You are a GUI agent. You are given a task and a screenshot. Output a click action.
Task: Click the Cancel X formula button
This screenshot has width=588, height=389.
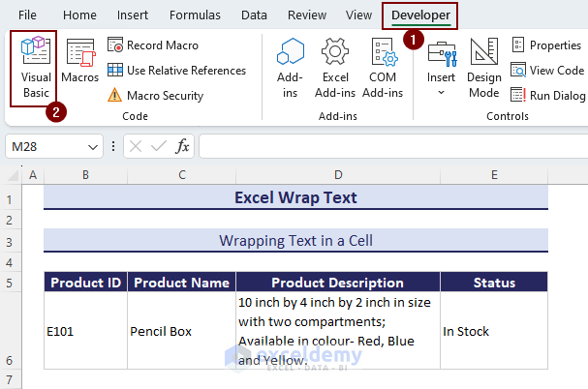(x=136, y=146)
